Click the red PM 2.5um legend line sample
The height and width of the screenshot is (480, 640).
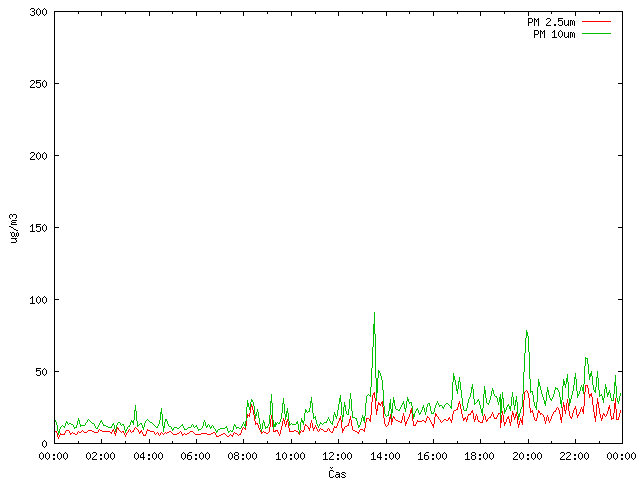[x=596, y=22]
